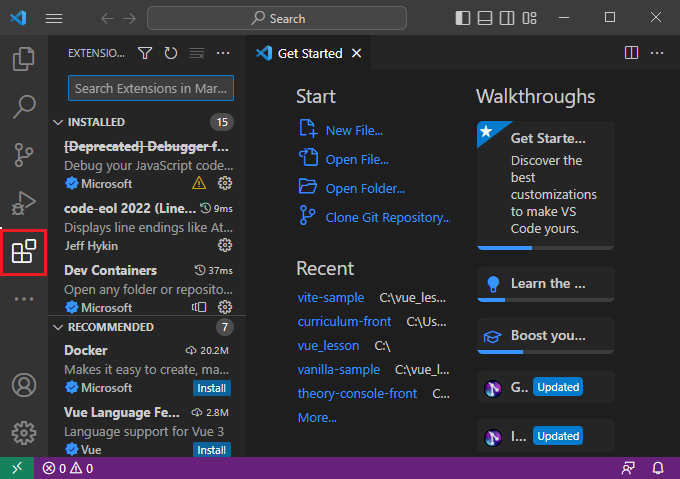Screen dimensions: 680x479
Task: Click the Clone Git Repository link
Action: 387,217
